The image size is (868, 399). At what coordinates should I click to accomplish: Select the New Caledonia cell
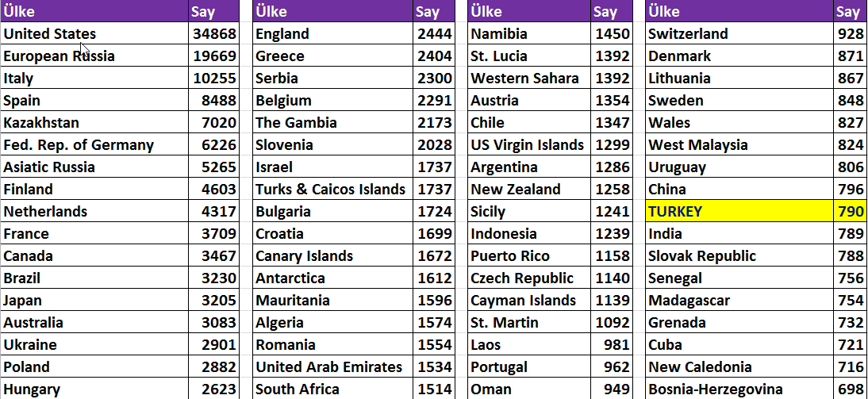pyautogui.click(x=739, y=366)
